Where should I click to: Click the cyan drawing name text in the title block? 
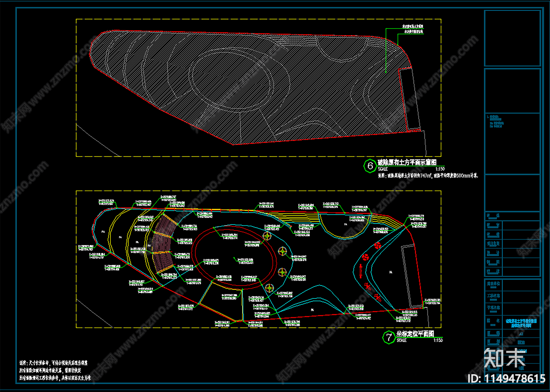click(521, 323)
